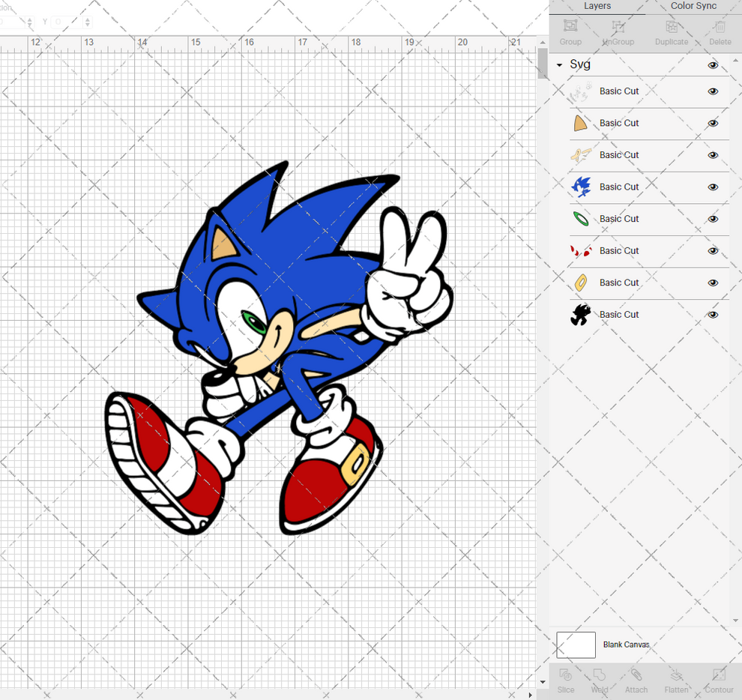This screenshot has width=742, height=700.
Task: Hide the top Basic Cut layer
Action: pyautogui.click(x=713, y=91)
